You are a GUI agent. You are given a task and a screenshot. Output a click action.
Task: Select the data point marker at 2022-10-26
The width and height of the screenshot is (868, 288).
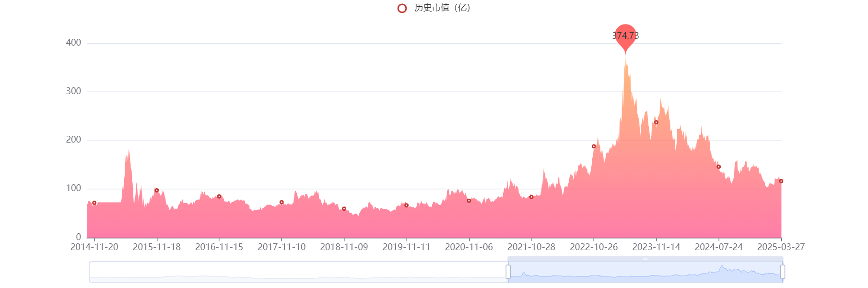594,146
